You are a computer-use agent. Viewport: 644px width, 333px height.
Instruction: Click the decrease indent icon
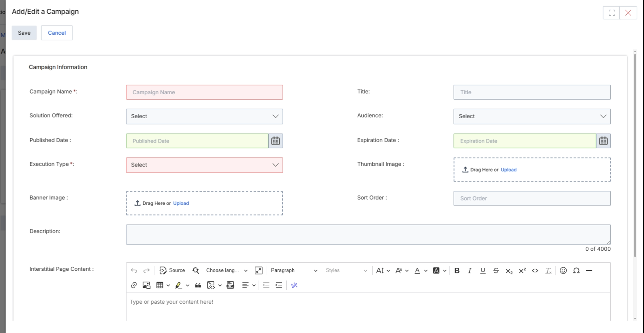click(x=266, y=285)
